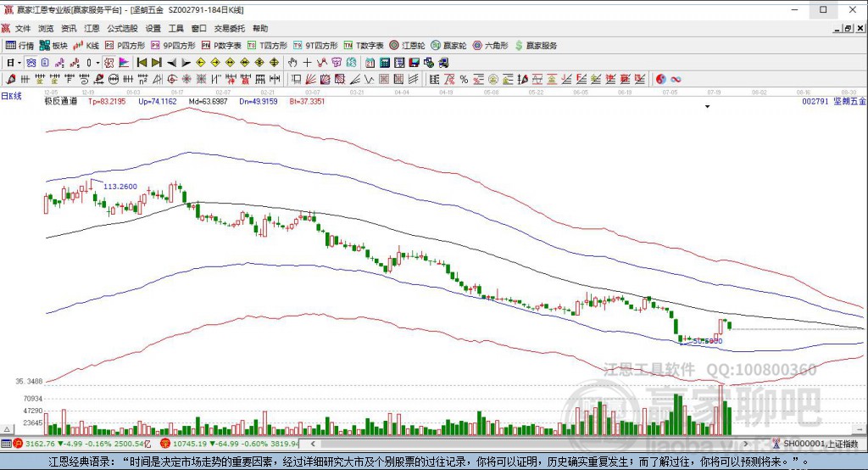Select the V-shape wave tool

click(370, 79)
